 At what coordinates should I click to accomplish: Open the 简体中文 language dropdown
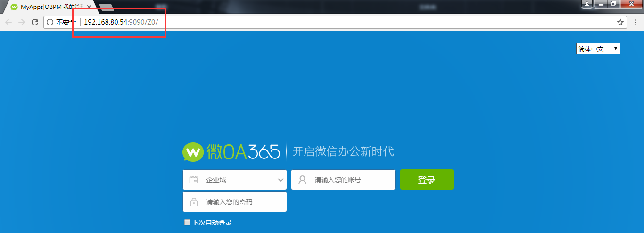click(598, 49)
